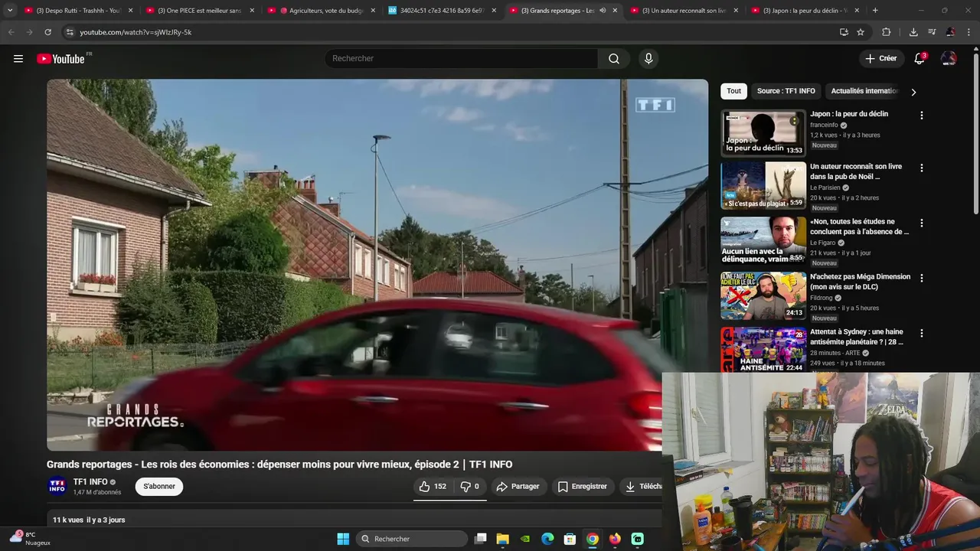This screenshot has width=980, height=551.
Task: Open options for Un auteur reconnaît son livre
Action: click(922, 168)
